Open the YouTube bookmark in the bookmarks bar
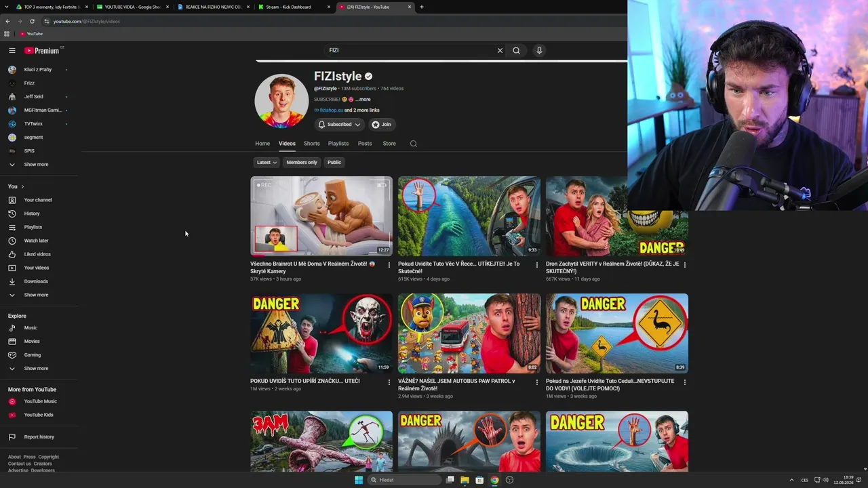This screenshot has width=868, height=488. pos(31,34)
